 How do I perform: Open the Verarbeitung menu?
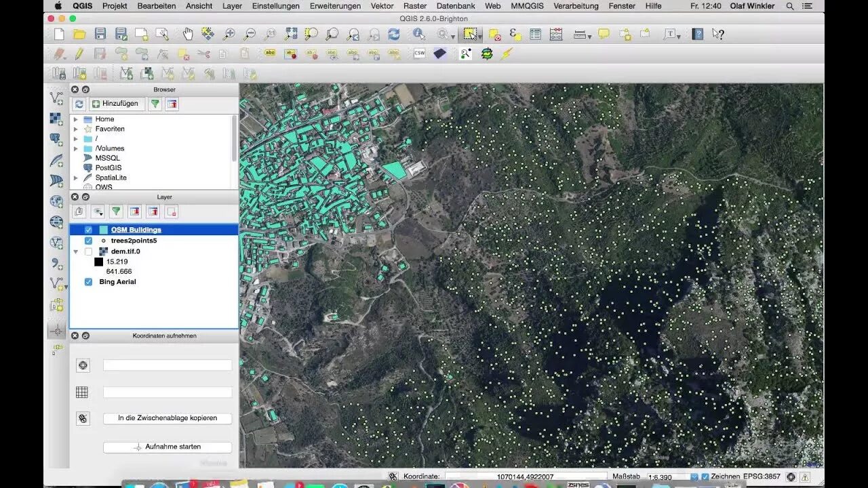pyautogui.click(x=576, y=5)
